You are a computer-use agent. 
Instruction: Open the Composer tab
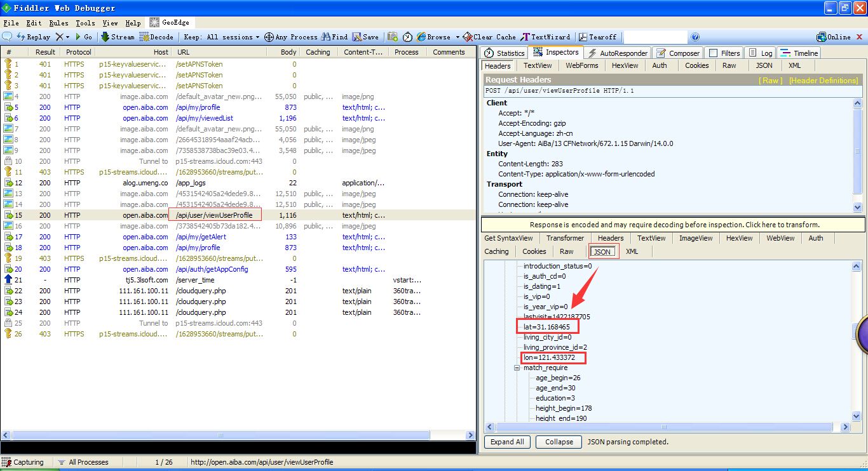[678, 53]
